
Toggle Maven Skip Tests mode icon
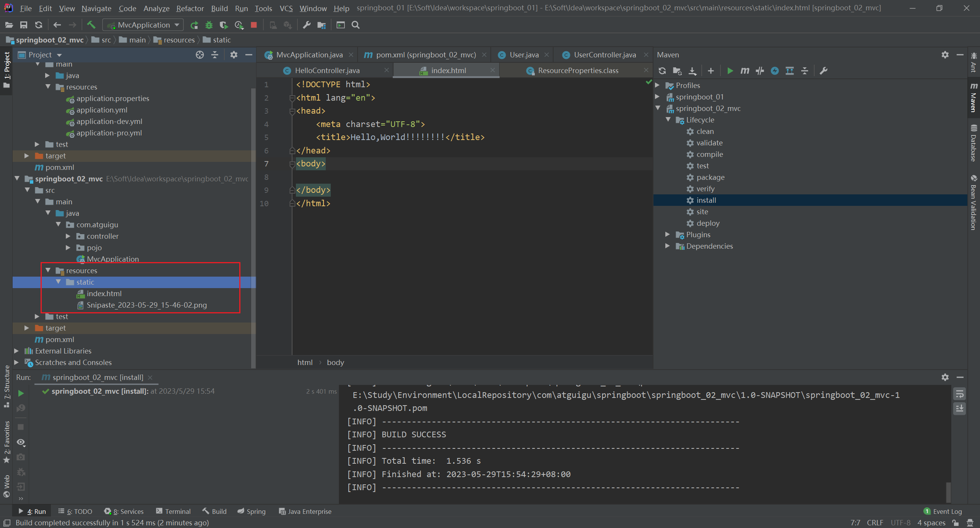coord(775,71)
